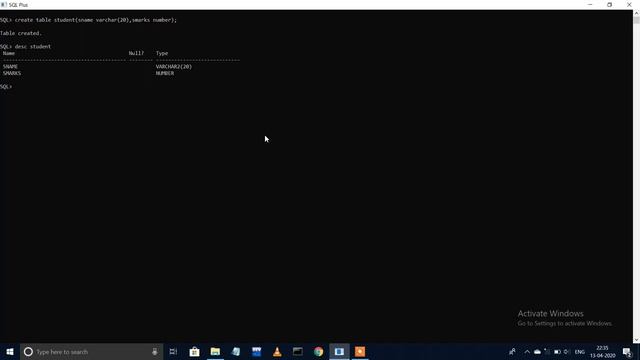The image size is (640, 360).
Task: Open the blue app icon beside VLC
Action: [256, 351]
